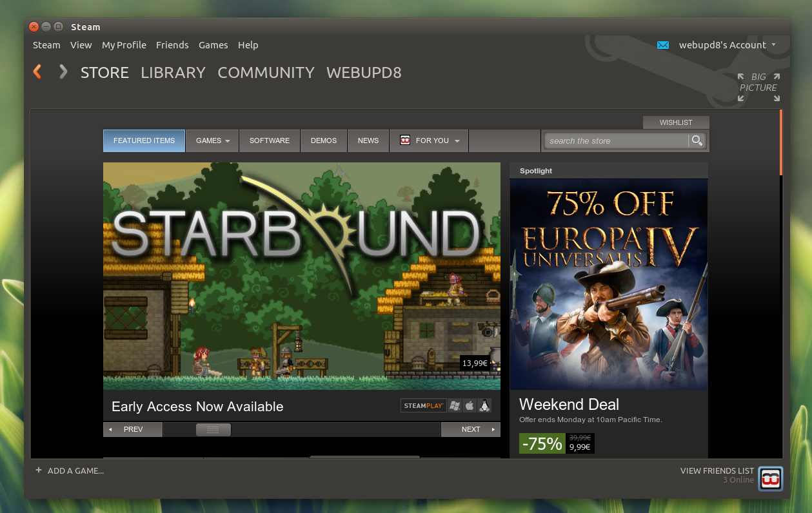Click the Linux penguin platform icon
812x513 pixels.
[x=484, y=405]
